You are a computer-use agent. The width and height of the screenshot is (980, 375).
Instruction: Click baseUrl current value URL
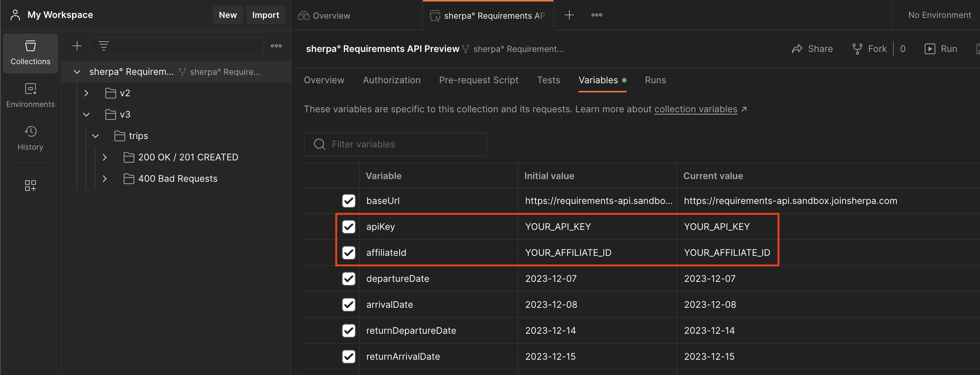(x=790, y=201)
